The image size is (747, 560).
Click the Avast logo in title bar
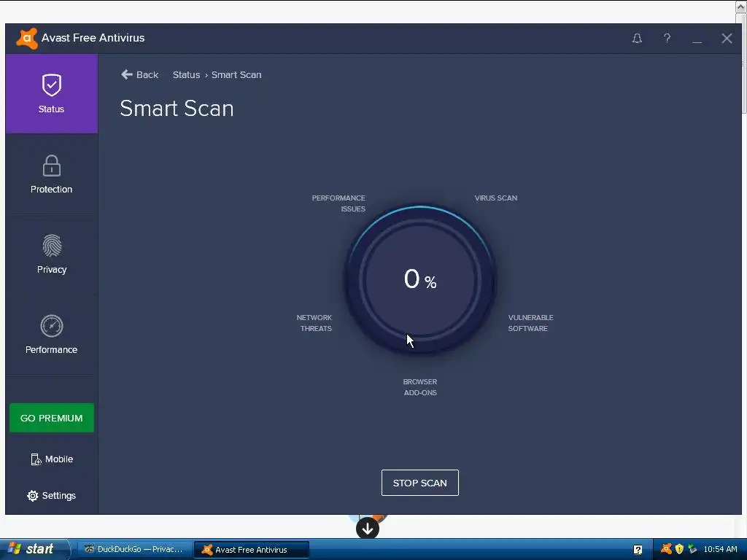click(x=27, y=38)
